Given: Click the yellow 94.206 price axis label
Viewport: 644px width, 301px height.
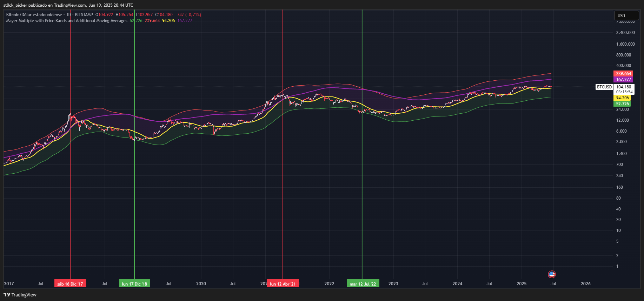Looking at the screenshot, I should pos(622,98).
